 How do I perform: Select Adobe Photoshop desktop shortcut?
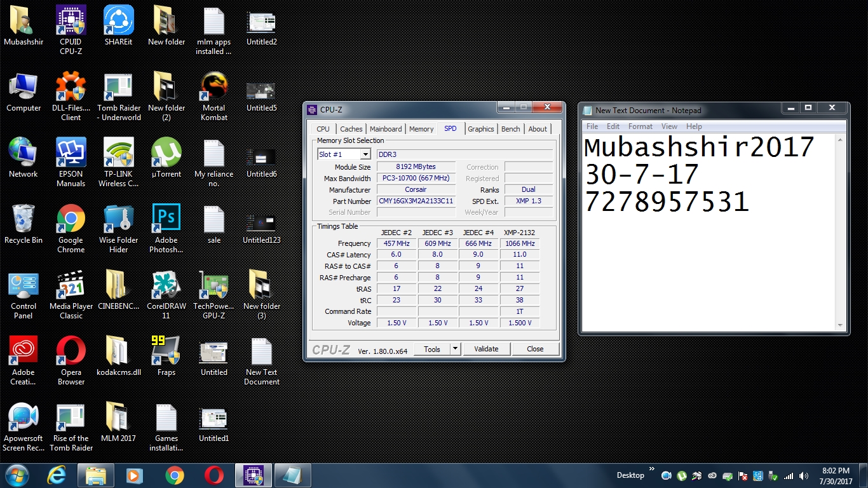click(166, 228)
